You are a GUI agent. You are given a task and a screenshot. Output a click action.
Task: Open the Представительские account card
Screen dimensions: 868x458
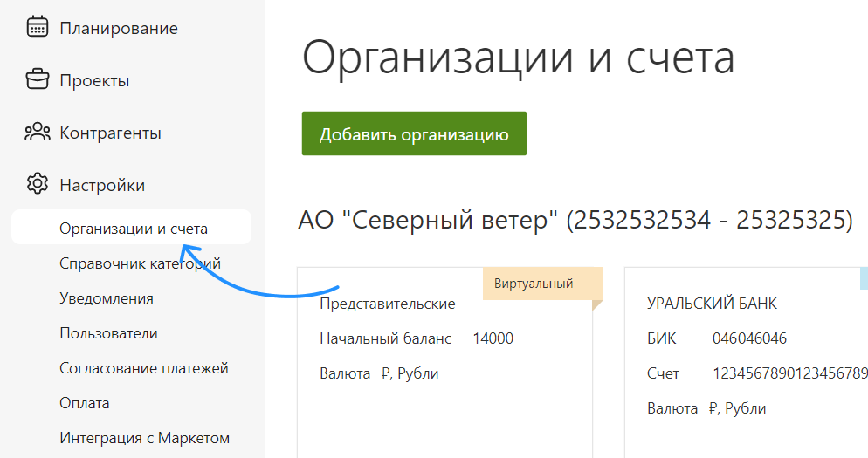(x=388, y=304)
